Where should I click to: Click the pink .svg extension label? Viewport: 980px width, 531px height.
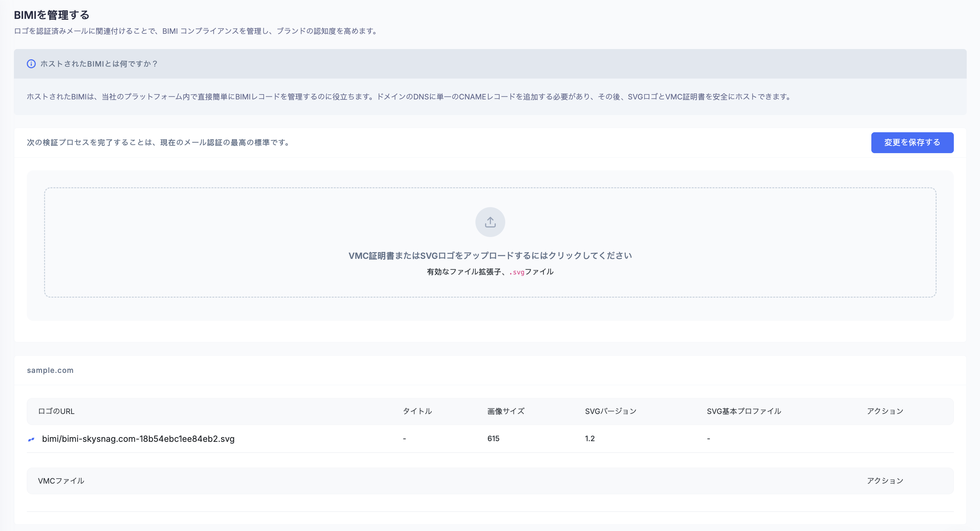tap(517, 272)
